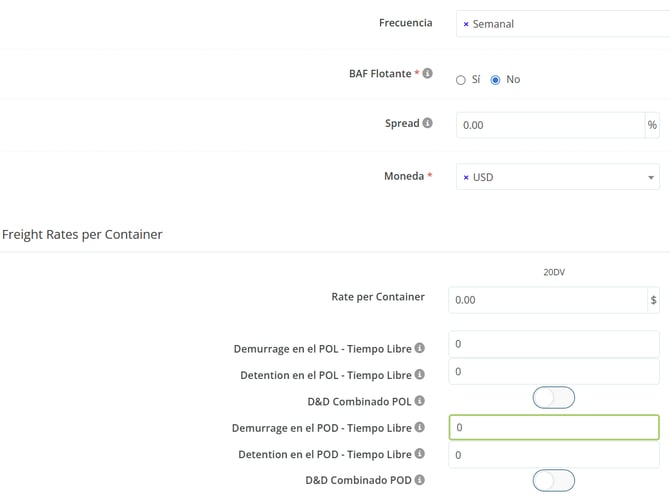Click info icon next to BAF Flotante
Screen dimensions: 670x499
428,74
